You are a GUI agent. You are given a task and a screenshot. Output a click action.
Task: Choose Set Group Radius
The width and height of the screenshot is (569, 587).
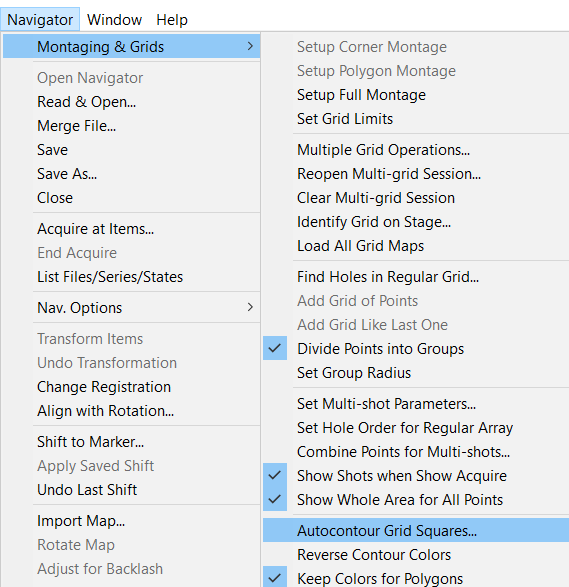point(416,372)
